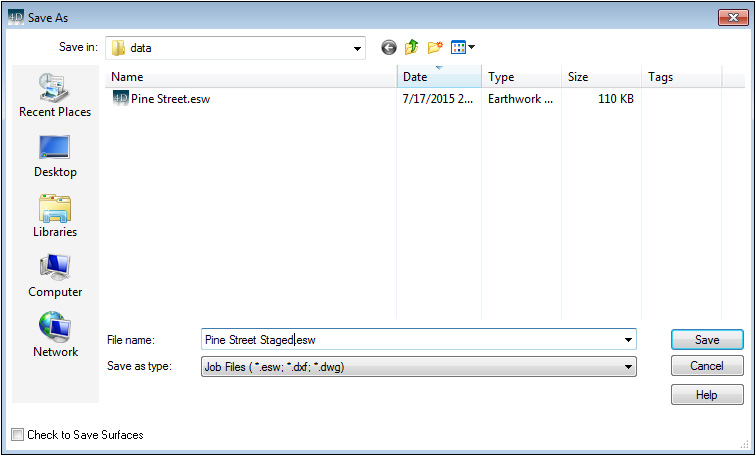Expand the Save as type dropdown

pyautogui.click(x=628, y=367)
